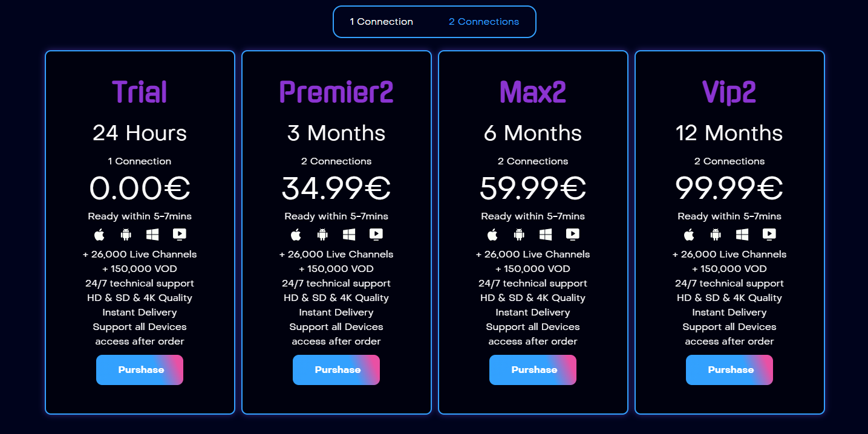Click the Windows icon in Vip2 plan
Viewport: 868px width, 434px height.
(742, 234)
